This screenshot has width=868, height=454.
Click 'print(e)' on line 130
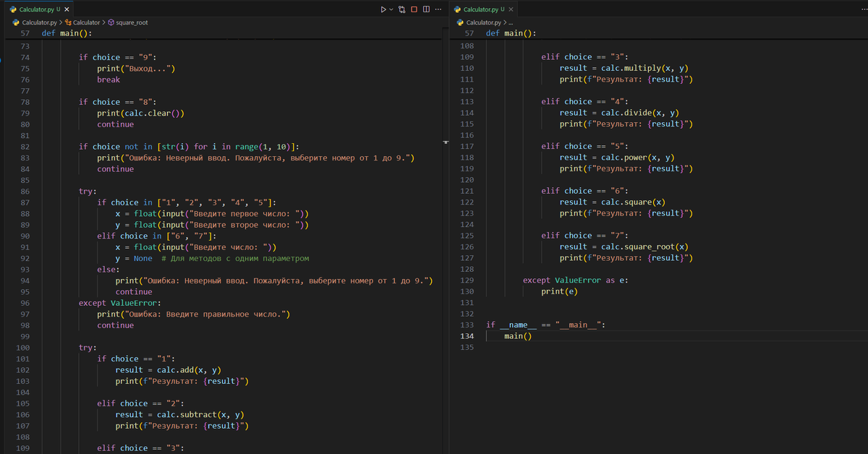[560, 291]
